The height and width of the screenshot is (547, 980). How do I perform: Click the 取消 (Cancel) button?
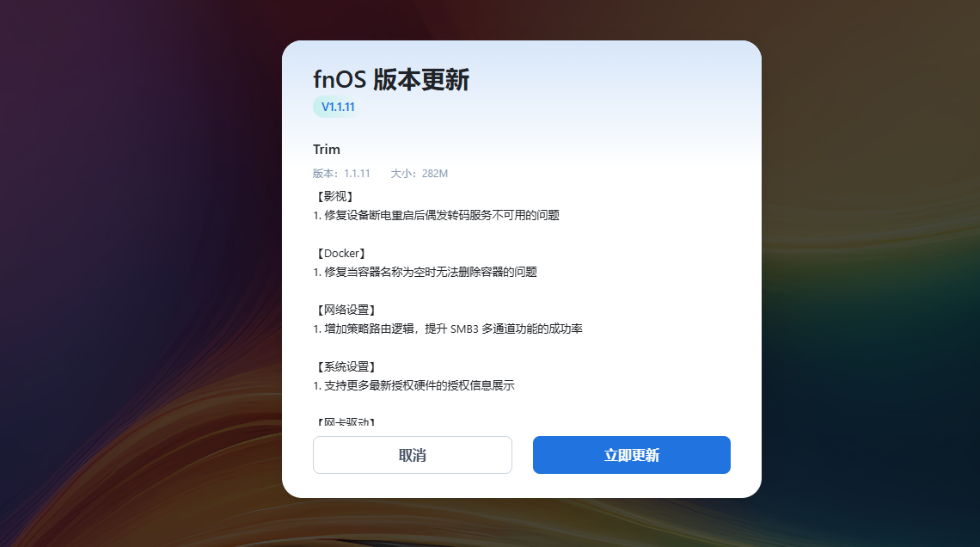point(412,455)
